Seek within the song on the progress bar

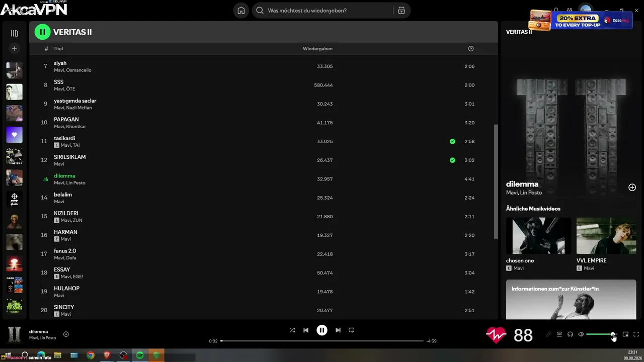pyautogui.click(x=322, y=341)
